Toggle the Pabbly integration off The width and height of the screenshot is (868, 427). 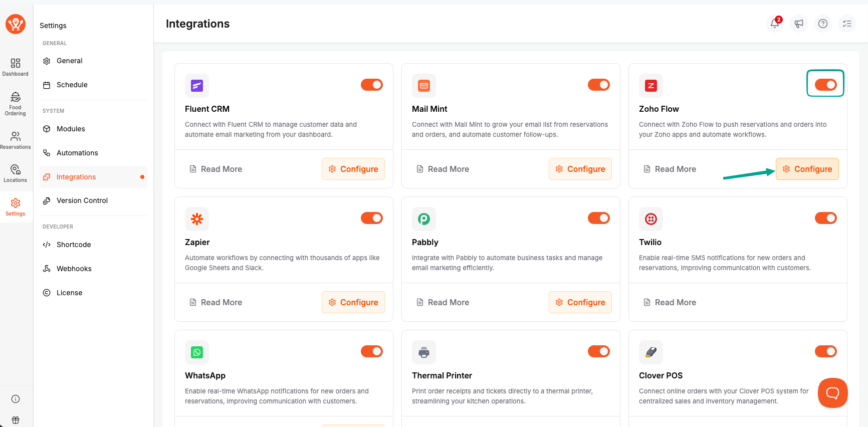(599, 218)
